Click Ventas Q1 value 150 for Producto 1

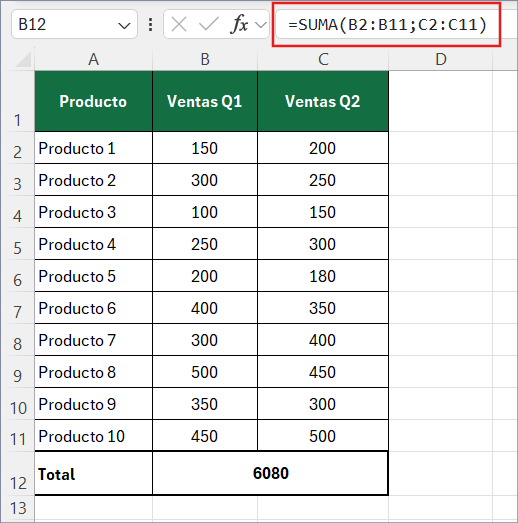[x=205, y=148]
